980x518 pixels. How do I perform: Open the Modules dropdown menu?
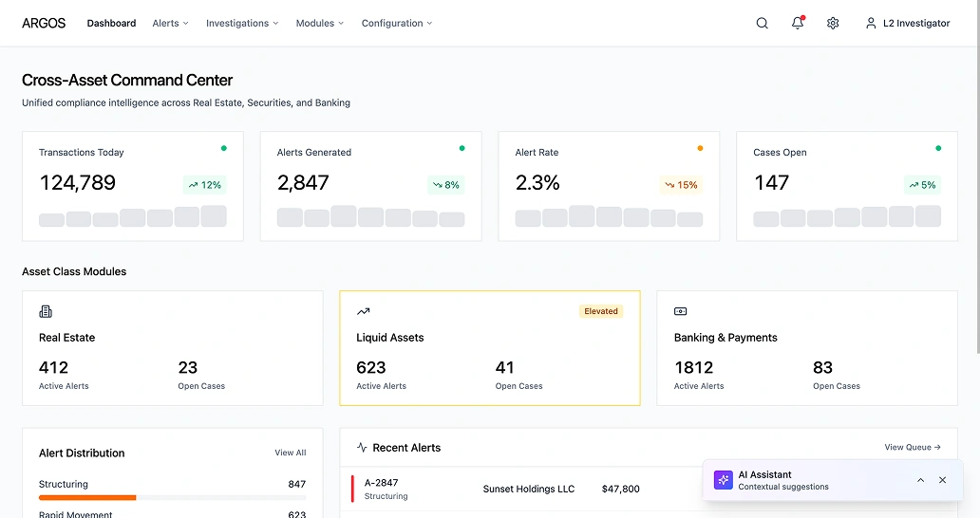pyautogui.click(x=319, y=24)
